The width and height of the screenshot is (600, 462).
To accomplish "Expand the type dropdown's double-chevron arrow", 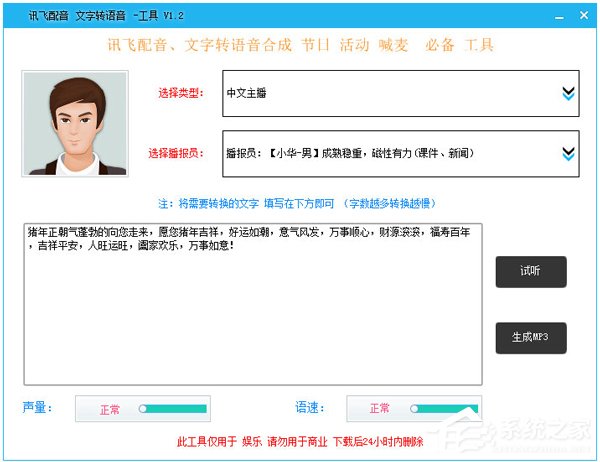I will [568, 93].
